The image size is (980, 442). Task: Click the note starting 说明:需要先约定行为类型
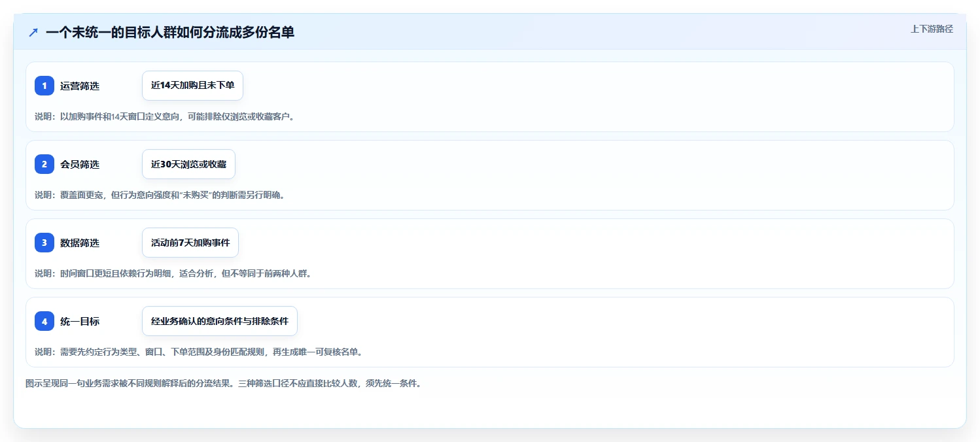click(198, 352)
